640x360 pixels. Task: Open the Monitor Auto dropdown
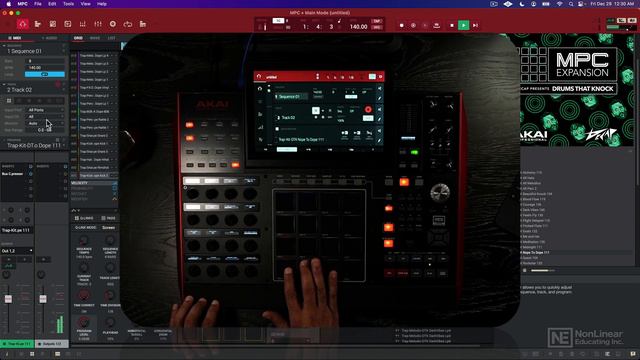[45, 123]
